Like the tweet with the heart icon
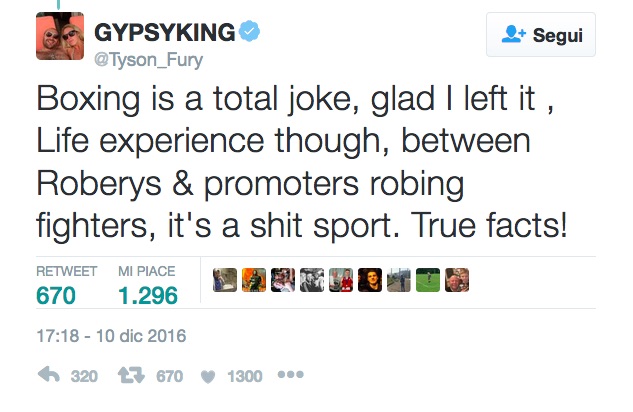The width and height of the screenshot is (633, 412). pyautogui.click(x=208, y=376)
